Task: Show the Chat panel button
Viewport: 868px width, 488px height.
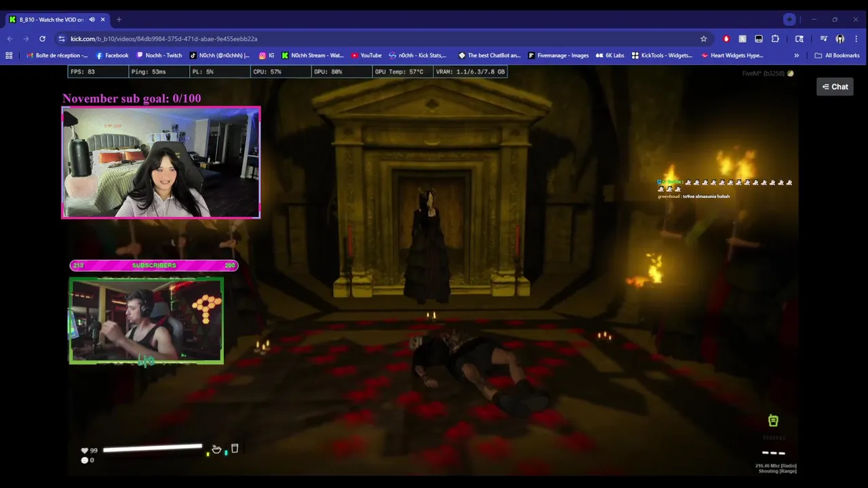Action: coord(835,87)
